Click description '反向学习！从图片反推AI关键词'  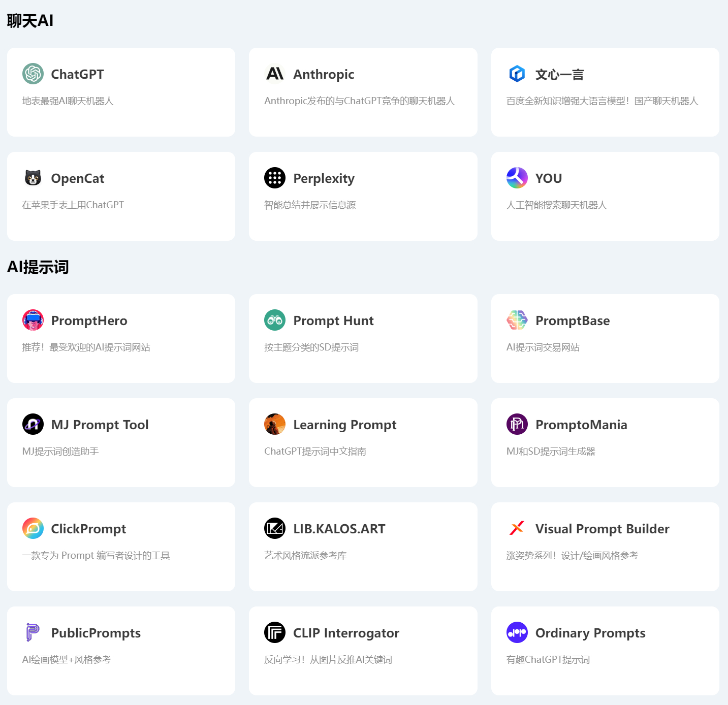tap(328, 660)
